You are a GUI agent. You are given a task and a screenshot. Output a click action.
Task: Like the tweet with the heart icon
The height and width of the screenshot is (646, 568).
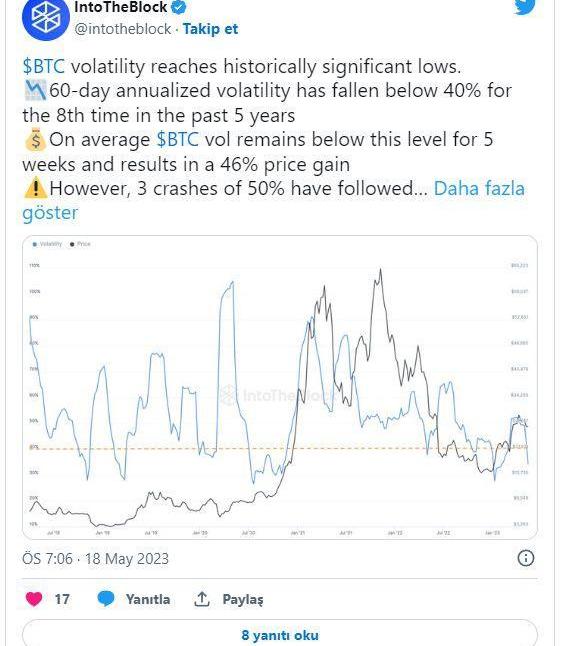pos(34,599)
